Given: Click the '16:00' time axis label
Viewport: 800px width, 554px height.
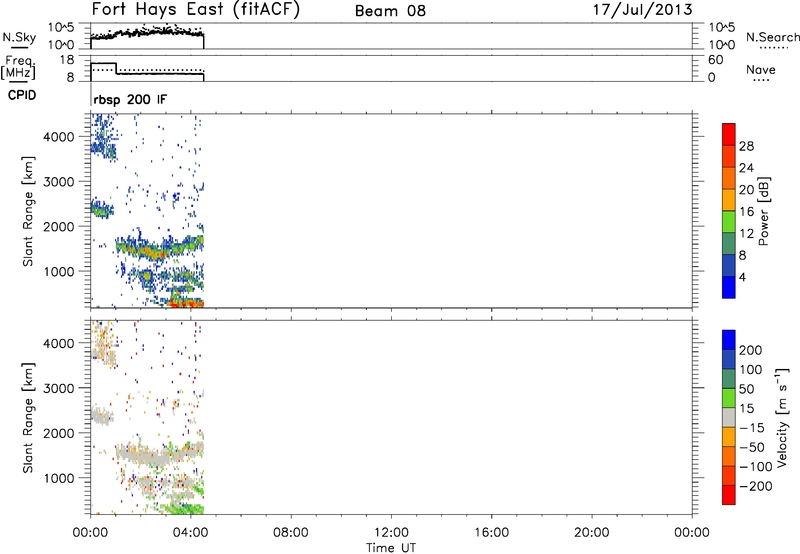Looking at the screenshot, I should click(x=491, y=533).
